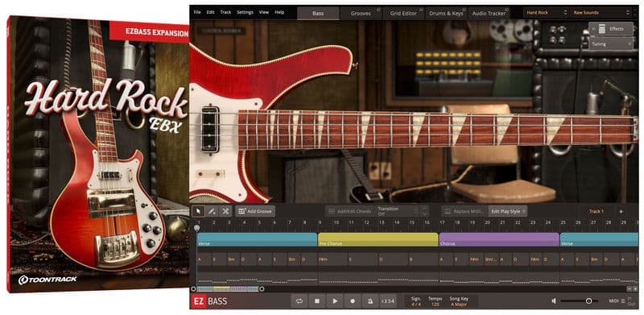Click the Replace MIDI button

coord(464,211)
